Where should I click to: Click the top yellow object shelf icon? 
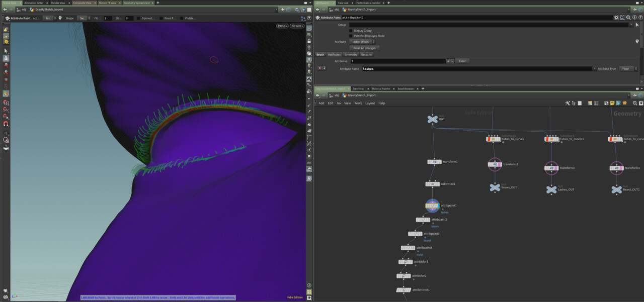tap(6, 30)
